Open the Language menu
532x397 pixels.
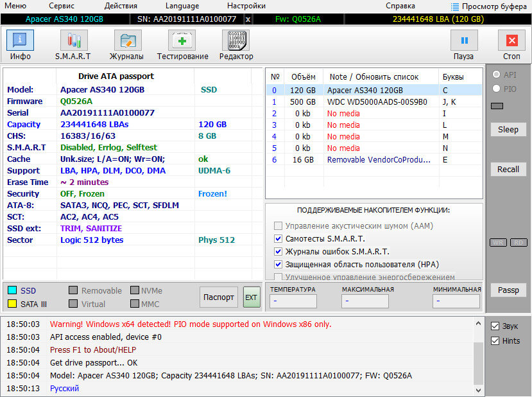pos(182,6)
